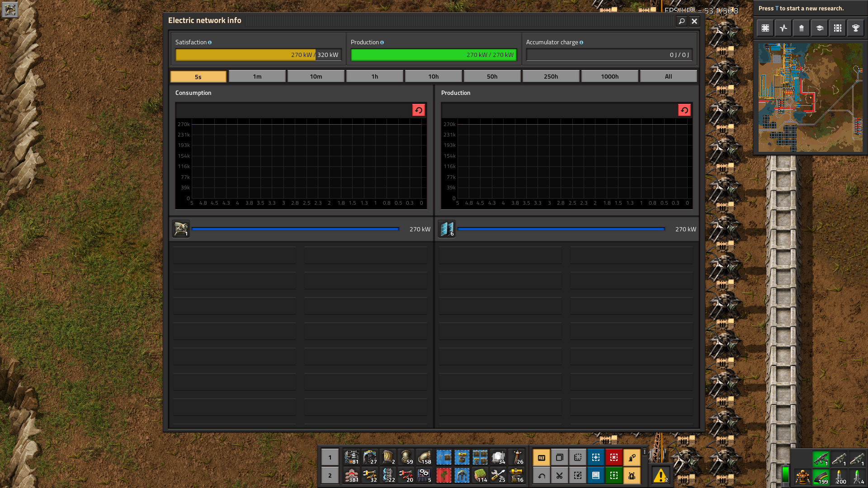The height and width of the screenshot is (488, 868).
Task: Click the yellow warning alert icon
Action: pos(660,475)
